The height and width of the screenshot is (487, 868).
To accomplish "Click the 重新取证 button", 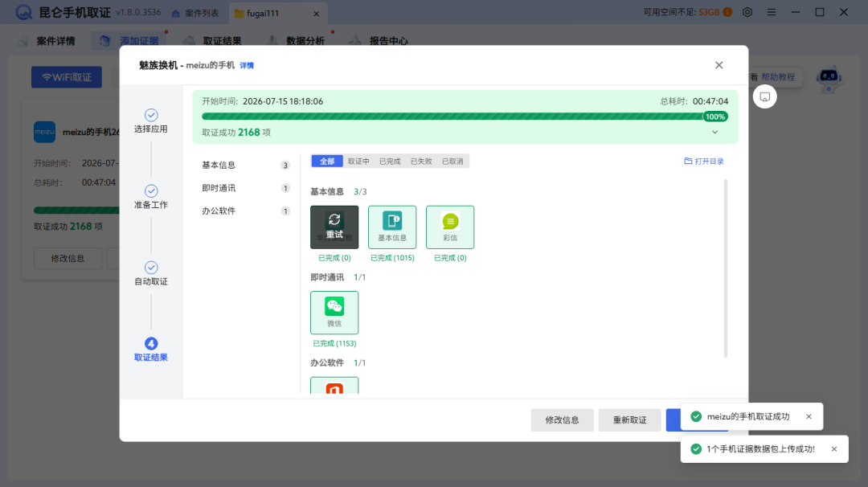I will (x=629, y=420).
